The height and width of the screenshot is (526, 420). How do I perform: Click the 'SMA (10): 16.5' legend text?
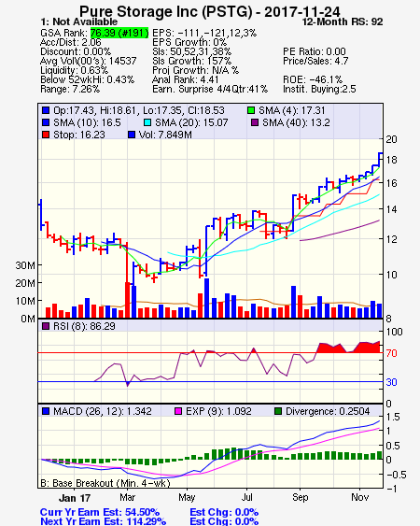pyautogui.click(x=87, y=122)
